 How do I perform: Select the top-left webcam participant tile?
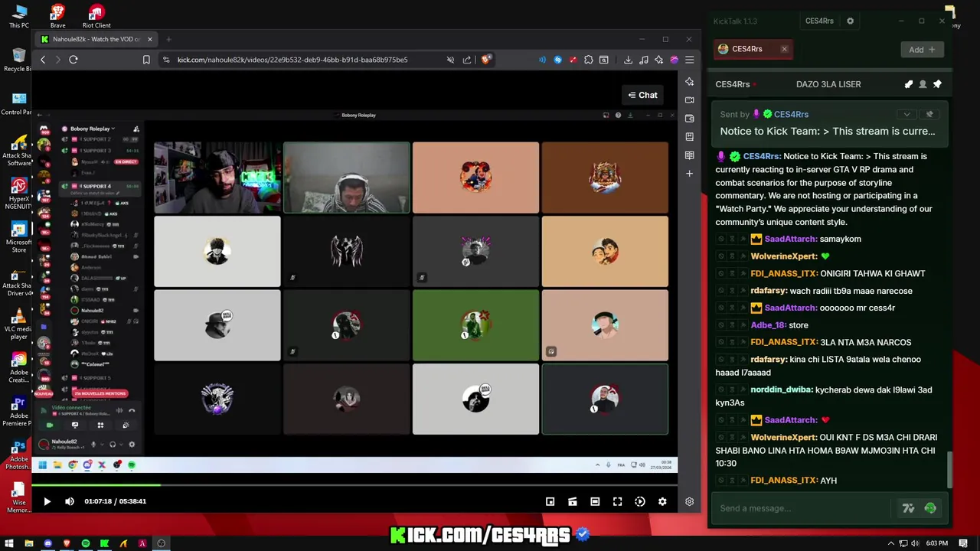pos(217,178)
